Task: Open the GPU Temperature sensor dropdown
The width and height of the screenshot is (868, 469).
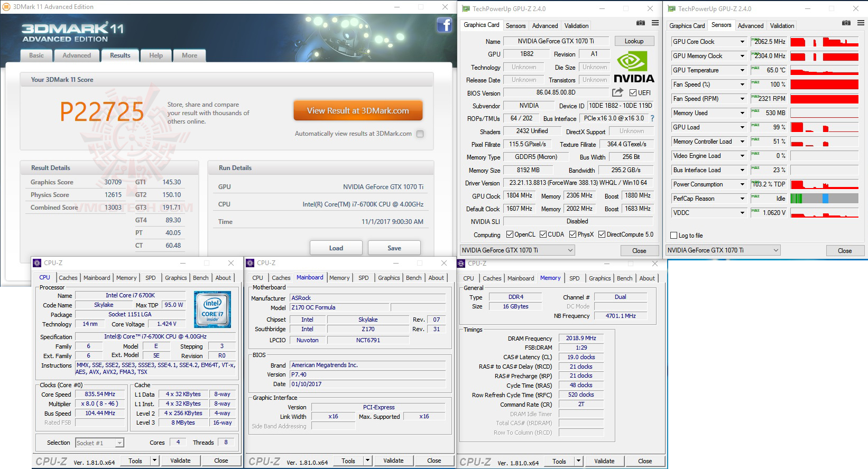Action: 742,70
